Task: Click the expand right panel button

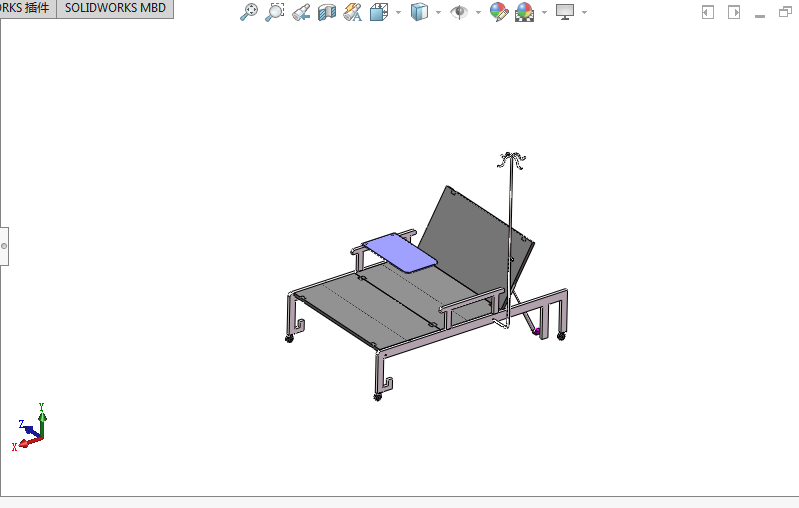Action: pyautogui.click(x=734, y=12)
